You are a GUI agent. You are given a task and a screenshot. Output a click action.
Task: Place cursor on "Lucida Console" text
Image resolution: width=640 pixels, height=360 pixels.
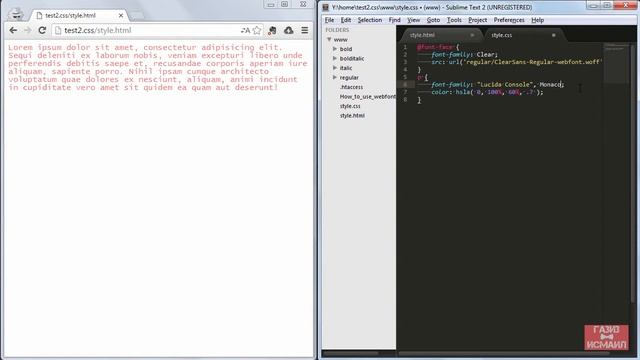(x=505, y=84)
